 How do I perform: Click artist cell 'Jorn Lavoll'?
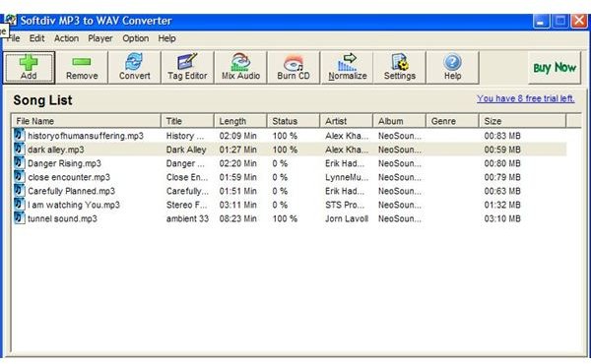pos(347,218)
